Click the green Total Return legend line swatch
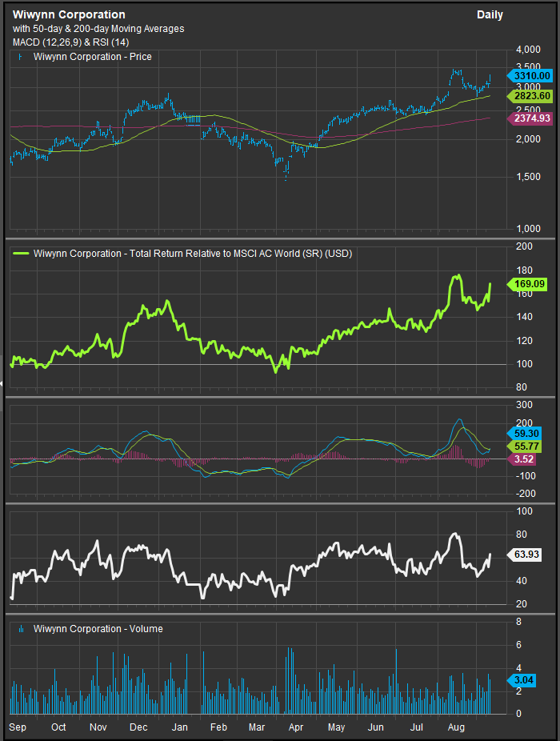Screen dimensions: 560x741 [x=20, y=254]
